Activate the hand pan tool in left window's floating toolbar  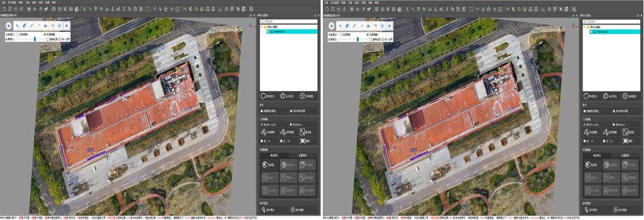[53, 26]
